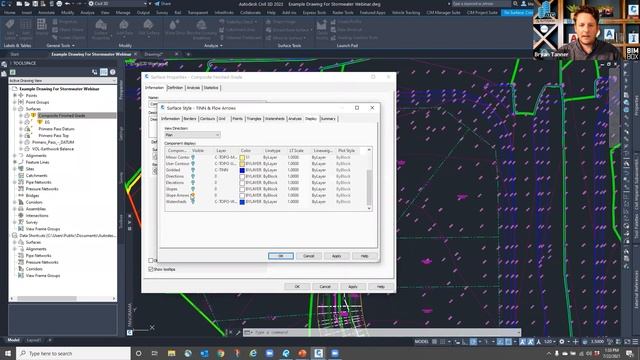Click the Add Data ribbon icon
The image size is (640, 360).
tap(124, 25)
